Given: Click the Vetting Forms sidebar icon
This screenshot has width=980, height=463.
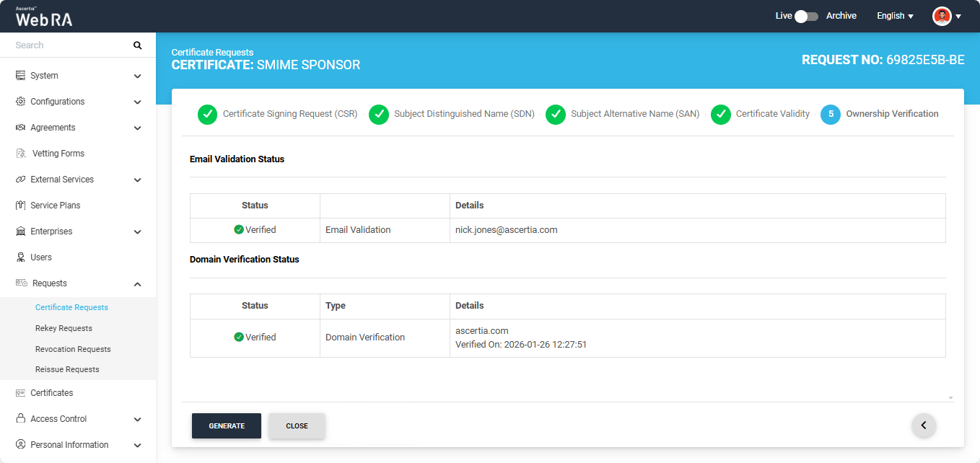Looking at the screenshot, I should [20, 154].
